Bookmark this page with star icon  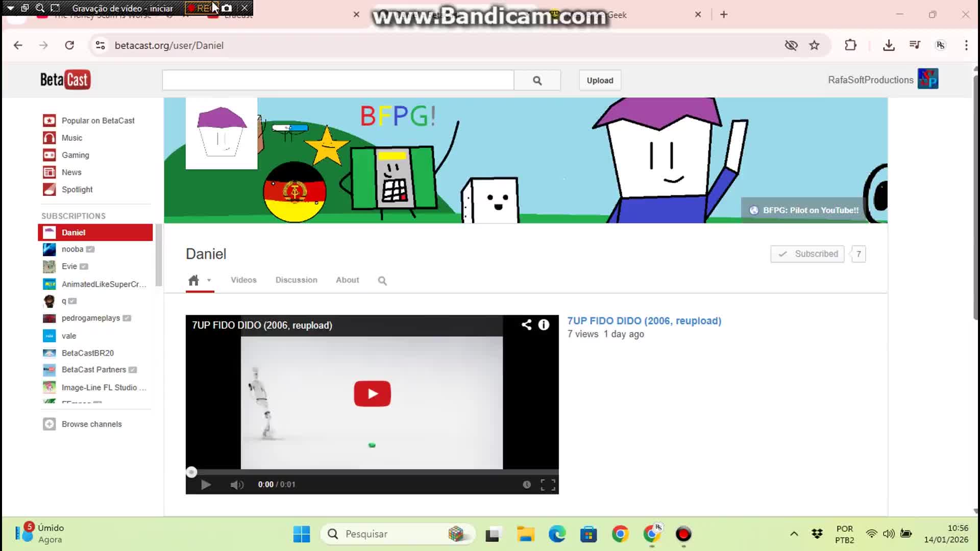(814, 45)
